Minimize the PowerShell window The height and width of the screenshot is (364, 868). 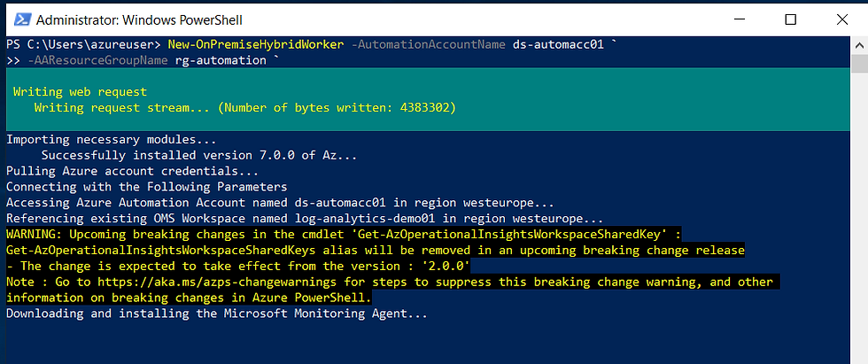[x=740, y=19]
